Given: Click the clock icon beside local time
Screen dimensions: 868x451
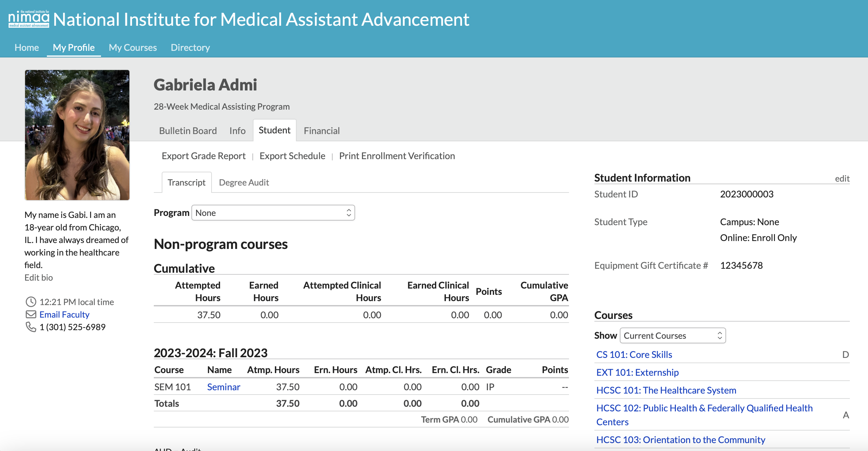Looking at the screenshot, I should 31,302.
